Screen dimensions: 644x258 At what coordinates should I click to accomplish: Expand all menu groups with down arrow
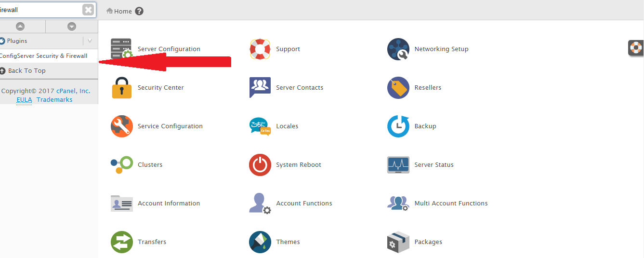pos(72,27)
